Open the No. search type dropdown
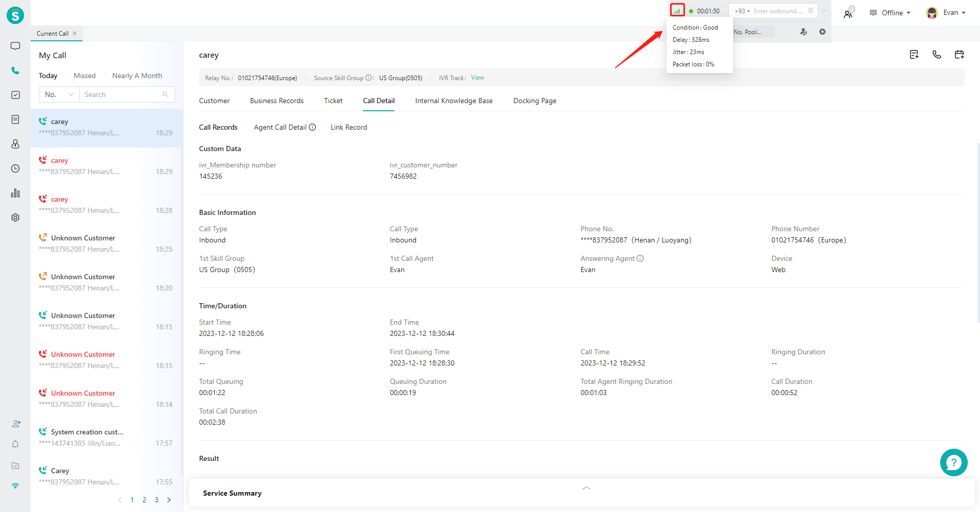This screenshot has height=512, width=980. pos(59,94)
